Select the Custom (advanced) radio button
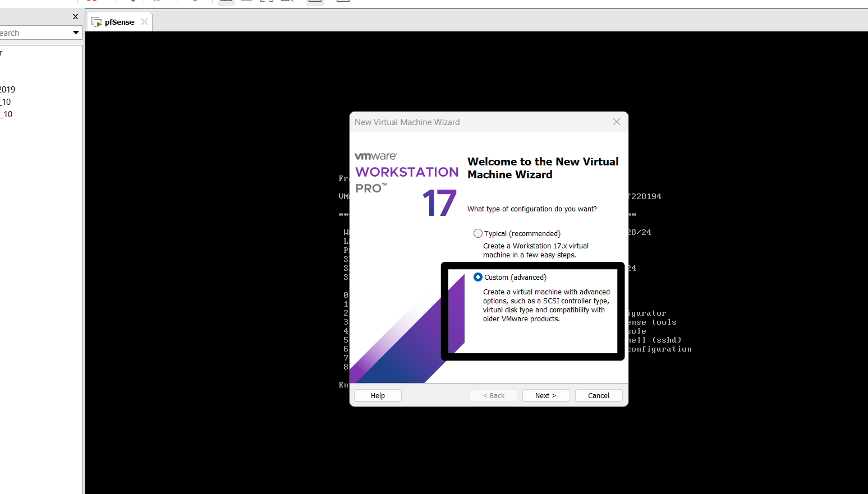Screen dimensions: 868x494 click(x=478, y=277)
